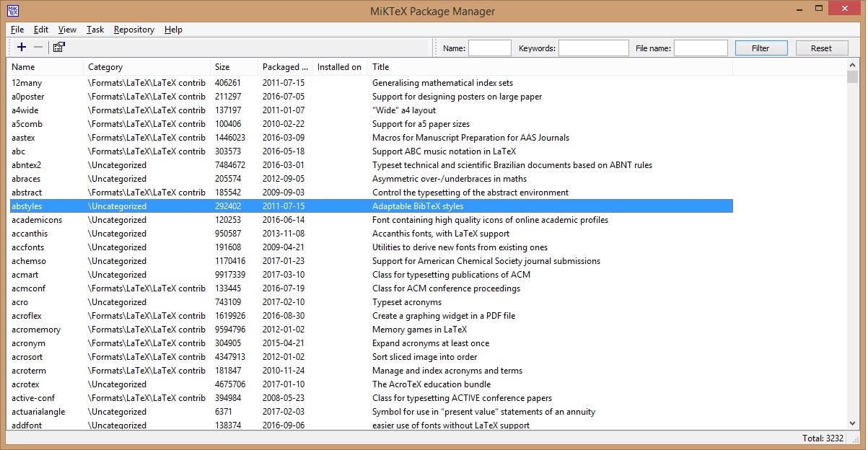The image size is (868, 450).
Task: Click title 'The AcroTeX education bundle'
Action: tap(431, 384)
